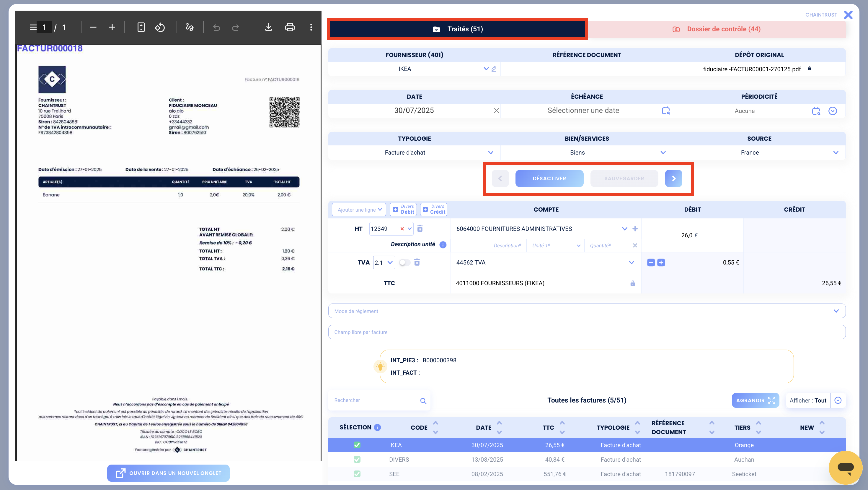The image size is (868, 490).
Task: Download the invoice PDF
Action: 268,27
